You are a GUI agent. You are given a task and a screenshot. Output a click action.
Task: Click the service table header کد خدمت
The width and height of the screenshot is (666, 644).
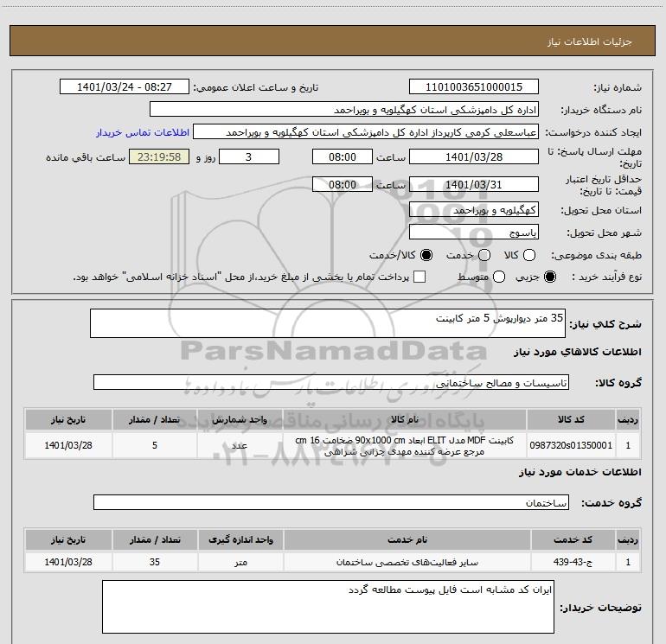(x=573, y=540)
